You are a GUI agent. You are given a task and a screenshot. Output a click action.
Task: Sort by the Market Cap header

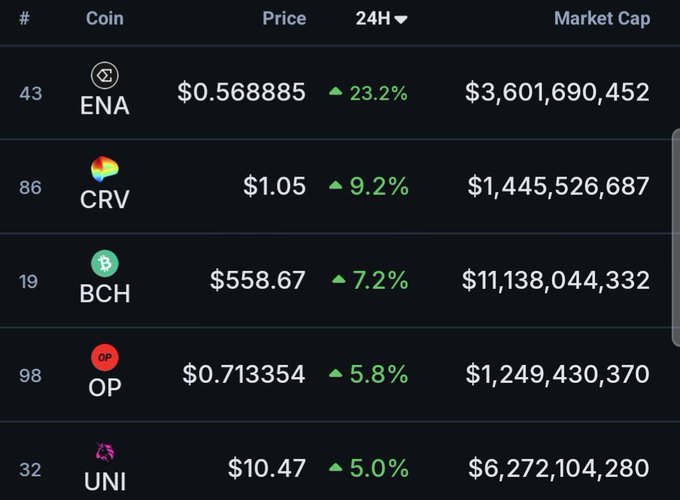[602, 18]
